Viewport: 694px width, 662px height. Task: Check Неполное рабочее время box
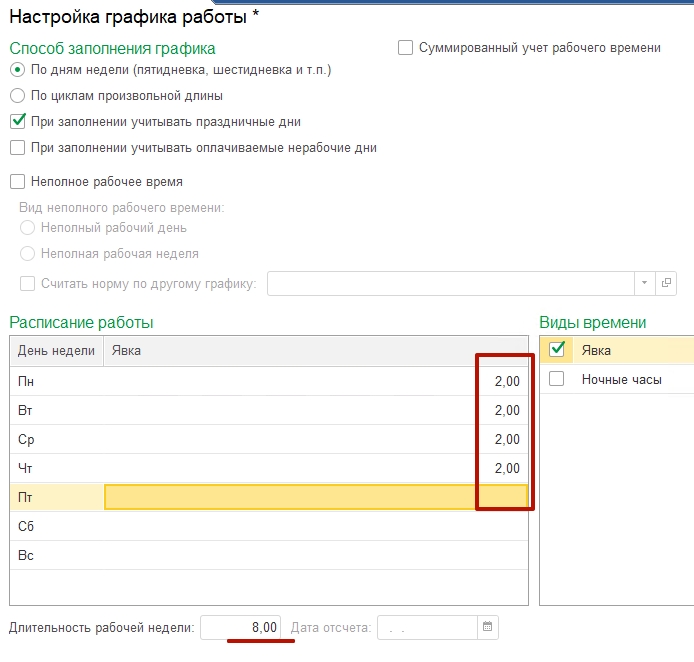[x=17, y=181]
